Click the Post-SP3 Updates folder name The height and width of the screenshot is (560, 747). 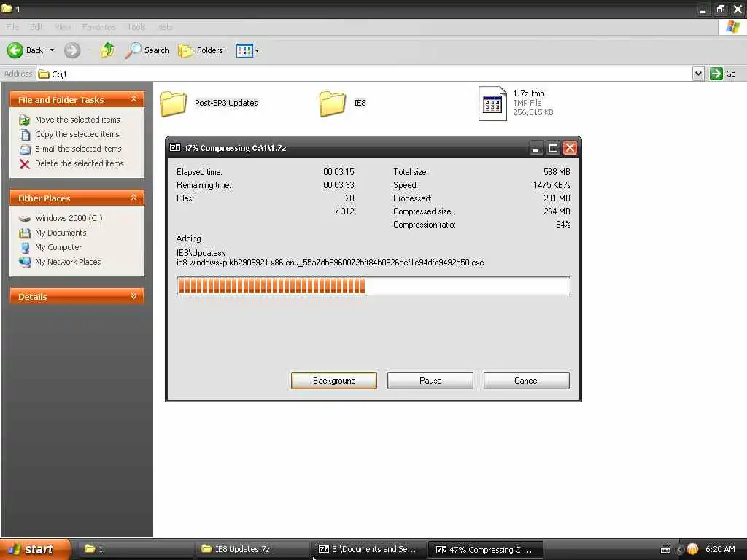coord(226,103)
